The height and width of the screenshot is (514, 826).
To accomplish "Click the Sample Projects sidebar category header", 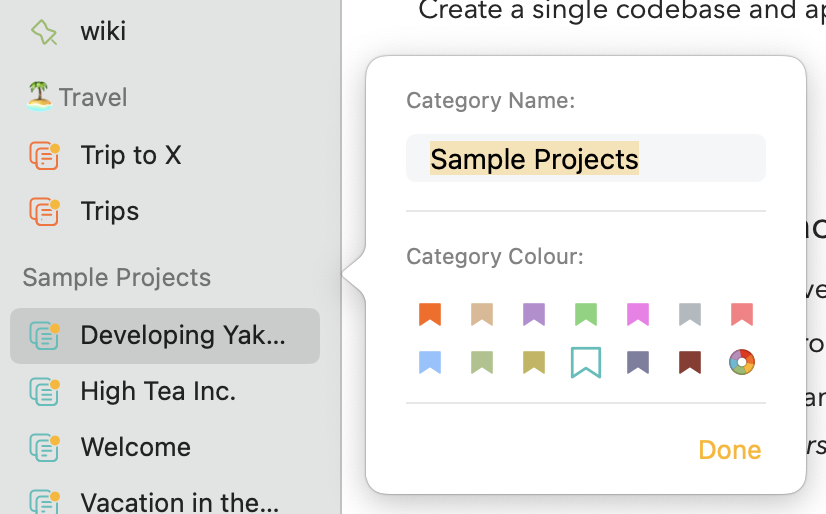I will (116, 278).
